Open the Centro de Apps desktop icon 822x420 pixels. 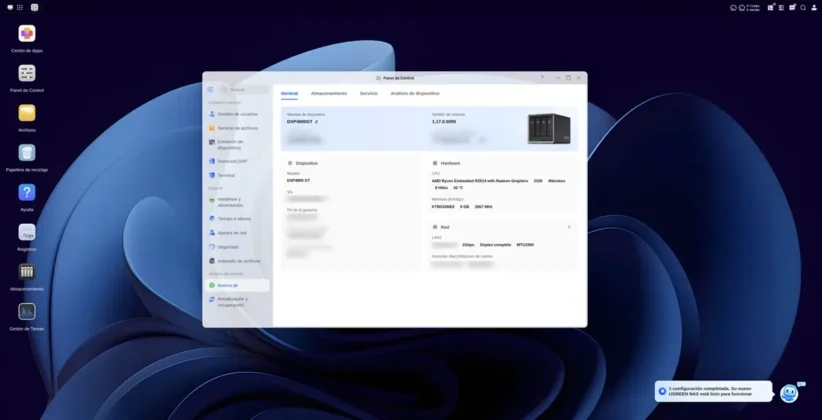pyautogui.click(x=27, y=34)
